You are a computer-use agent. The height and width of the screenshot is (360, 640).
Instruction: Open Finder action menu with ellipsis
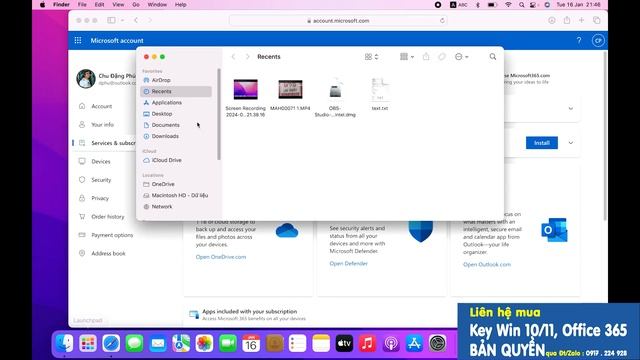462,57
